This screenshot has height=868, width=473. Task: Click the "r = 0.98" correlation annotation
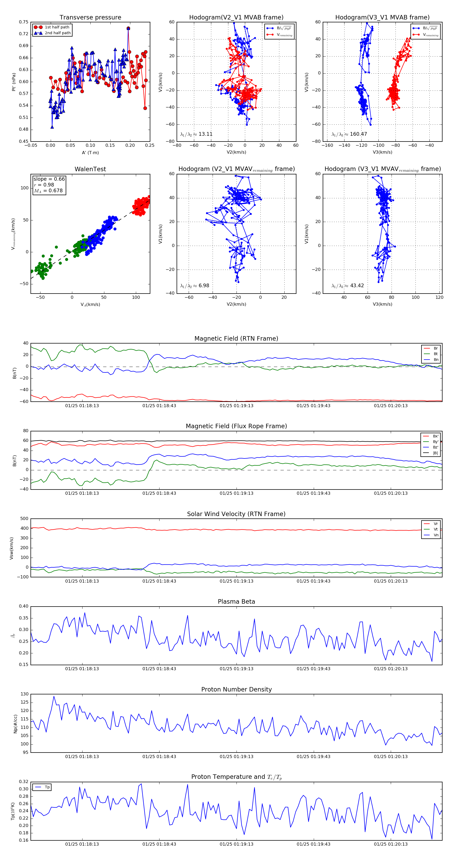point(44,185)
